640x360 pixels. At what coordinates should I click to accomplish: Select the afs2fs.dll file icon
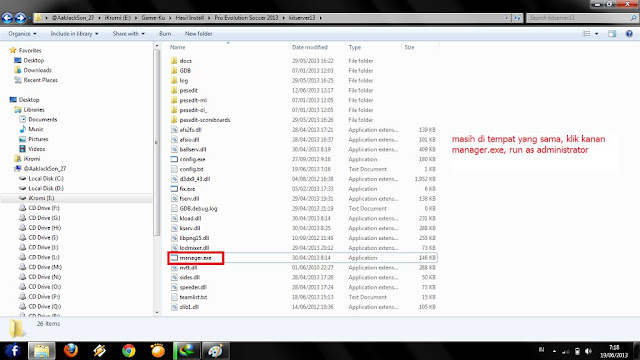174,130
